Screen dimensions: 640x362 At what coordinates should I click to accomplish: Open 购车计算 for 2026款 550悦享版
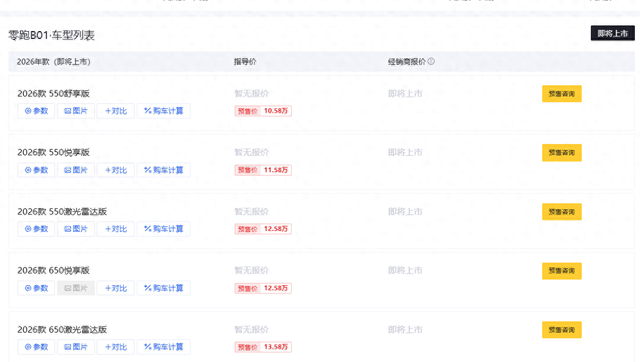164,170
